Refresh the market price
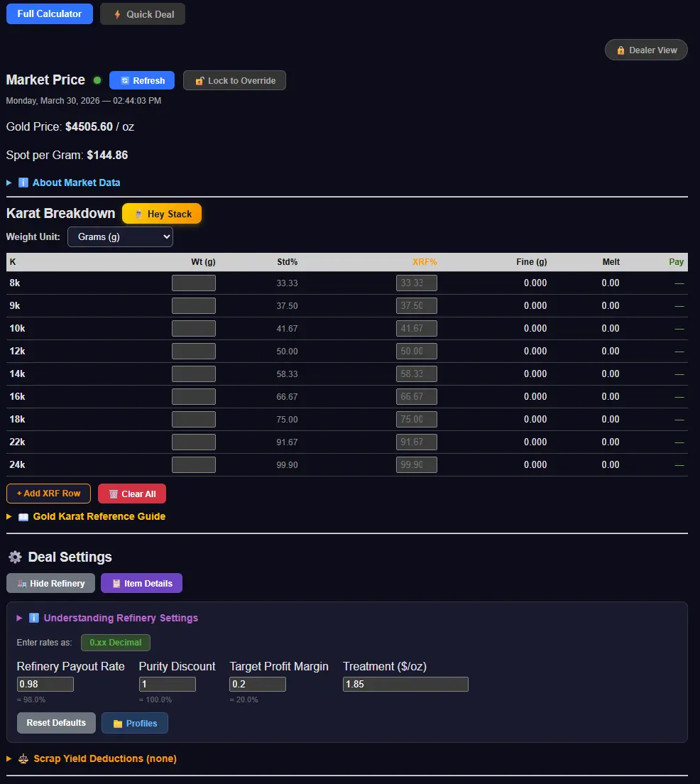The width and height of the screenshot is (700, 784). click(142, 80)
